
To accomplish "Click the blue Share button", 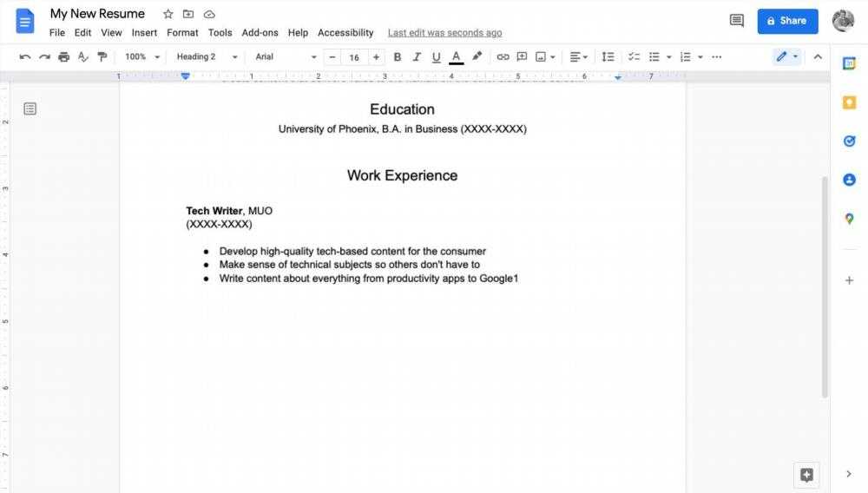I will [787, 21].
